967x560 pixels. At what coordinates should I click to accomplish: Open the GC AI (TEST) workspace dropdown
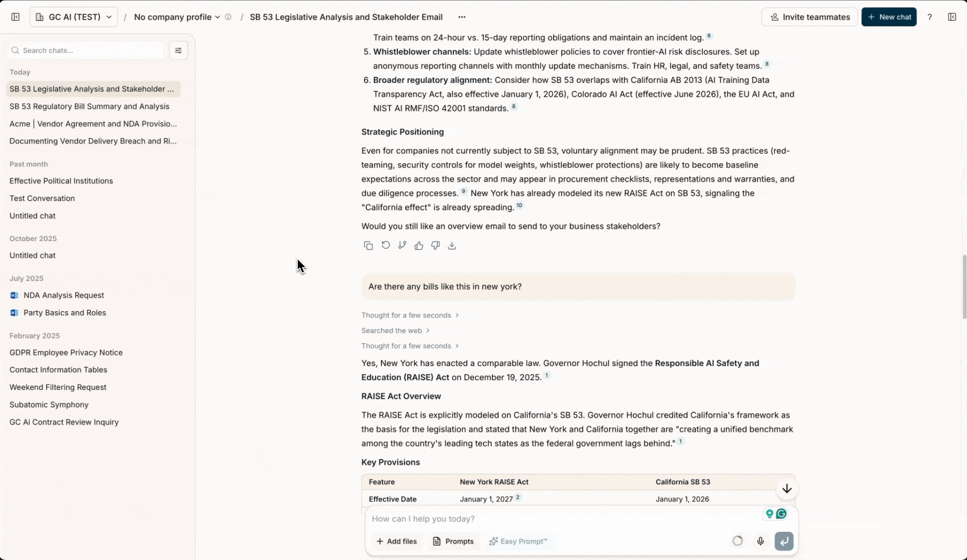tap(74, 17)
